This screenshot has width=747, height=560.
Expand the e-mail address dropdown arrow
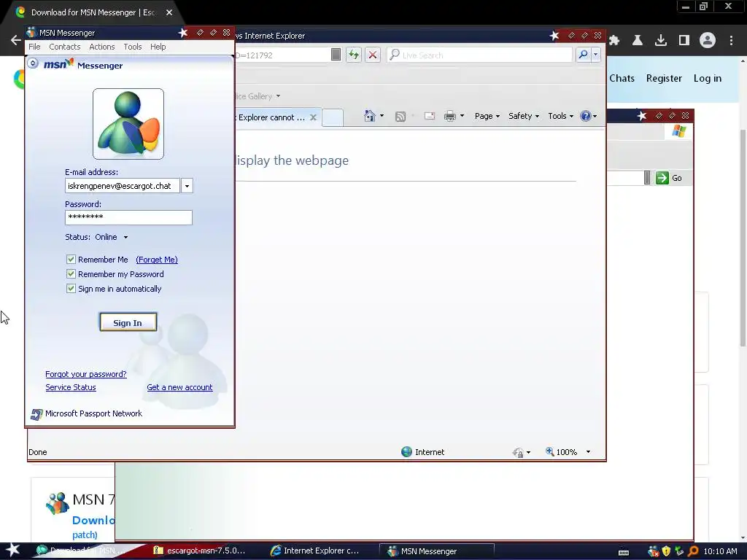click(x=187, y=186)
